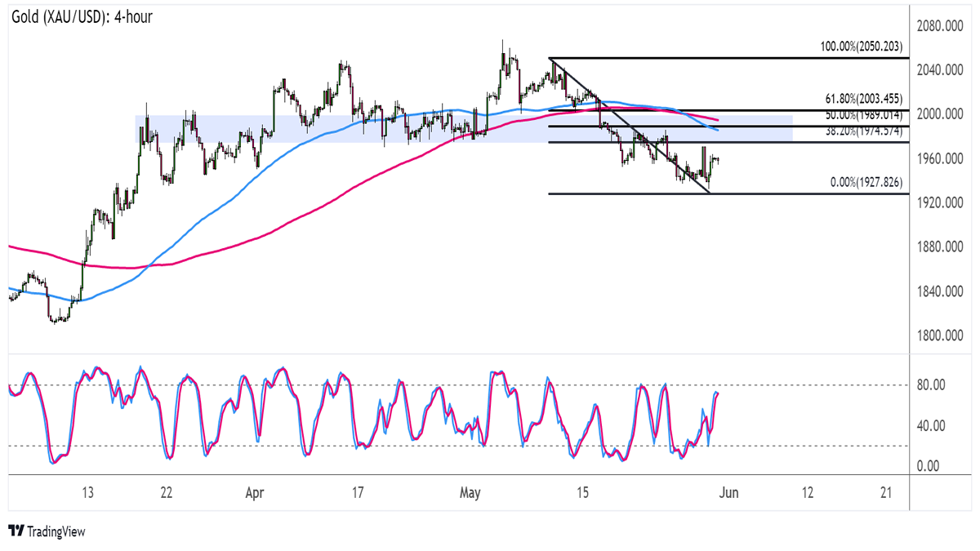The width and height of the screenshot is (980, 551).
Task: Click the 0.00% Fibonacci level label
Action: coord(866,183)
